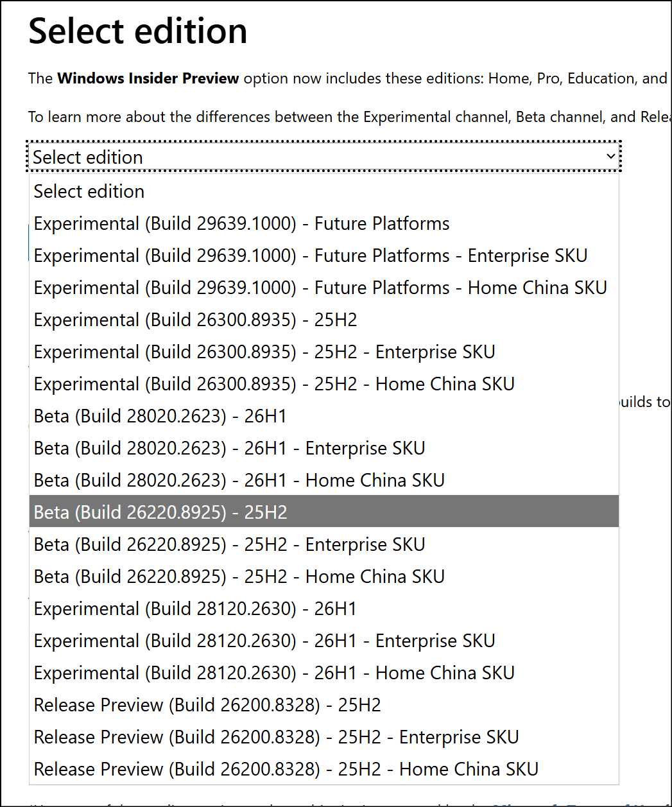Viewport: 672px width, 807px height.
Task: Pick Beta 26220.8925 25H2 Enterprise SKU
Action: tap(324, 544)
